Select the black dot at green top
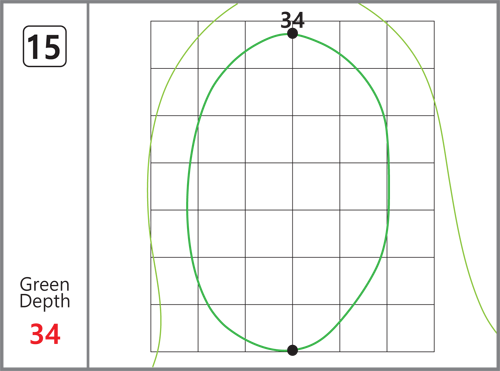500x371 pixels. [x=292, y=33]
